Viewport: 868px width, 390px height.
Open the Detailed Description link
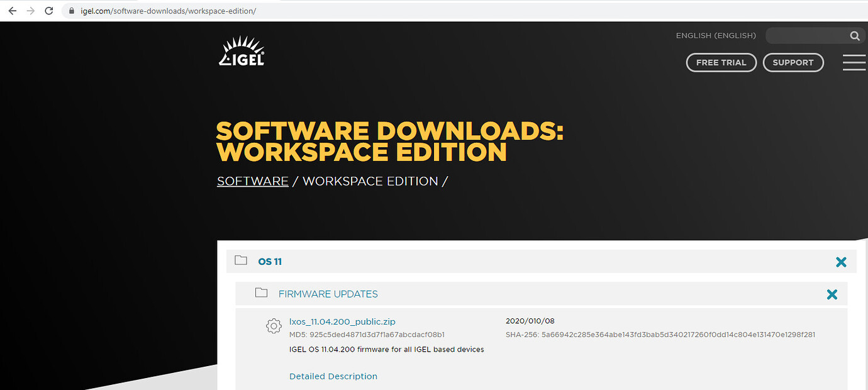[333, 376]
